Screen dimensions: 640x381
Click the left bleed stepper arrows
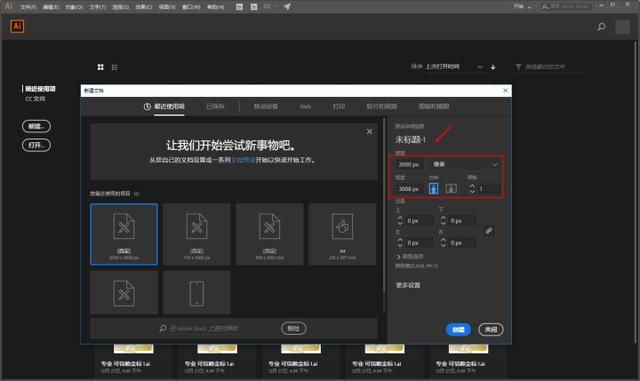pyautogui.click(x=400, y=243)
